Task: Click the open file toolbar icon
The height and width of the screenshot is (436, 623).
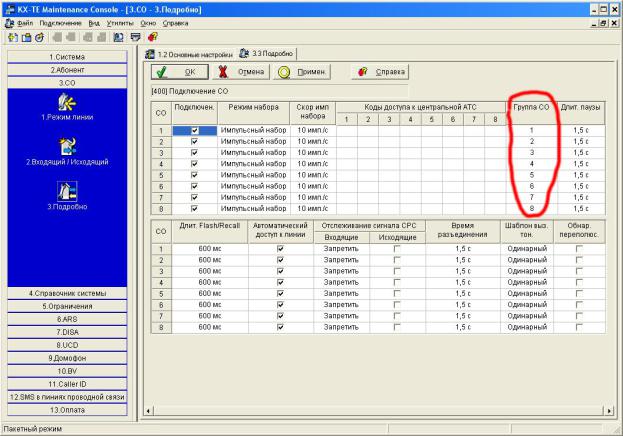Action: [x=26, y=37]
